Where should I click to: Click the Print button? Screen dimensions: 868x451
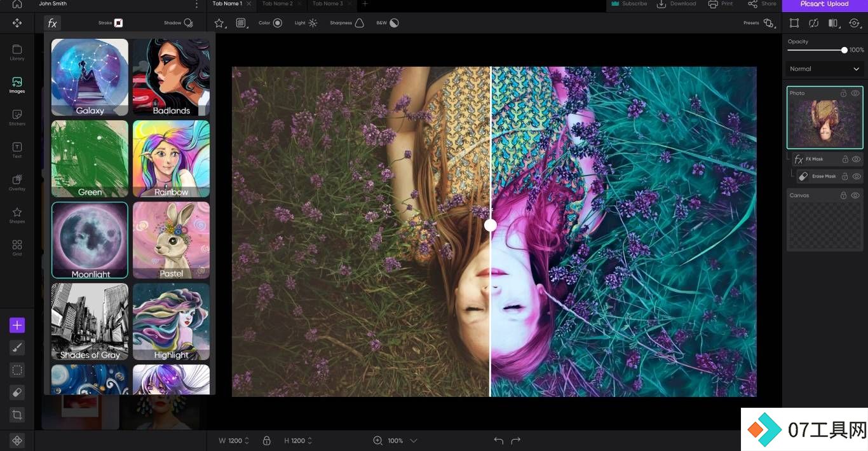pyautogui.click(x=721, y=4)
